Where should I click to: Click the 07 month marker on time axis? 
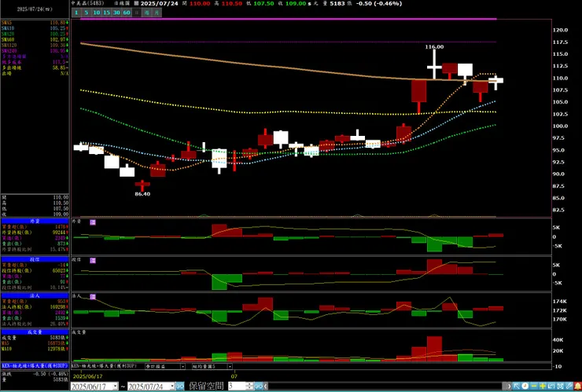click(234, 376)
